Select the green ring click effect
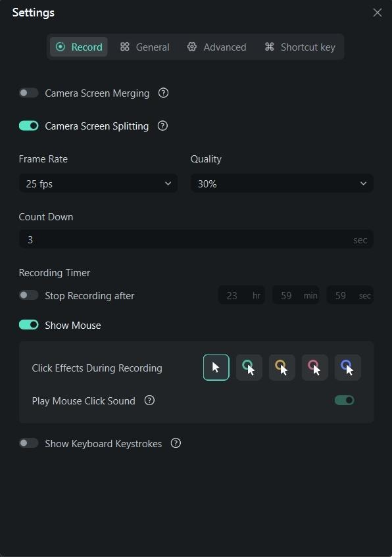 tap(249, 368)
